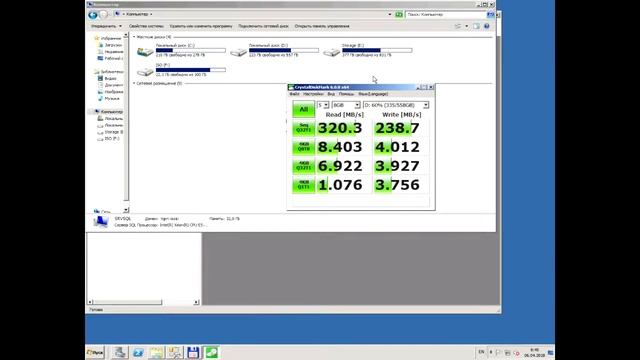Click the read result 1.076
Screen dimensions: 640x360
pyautogui.click(x=343, y=184)
